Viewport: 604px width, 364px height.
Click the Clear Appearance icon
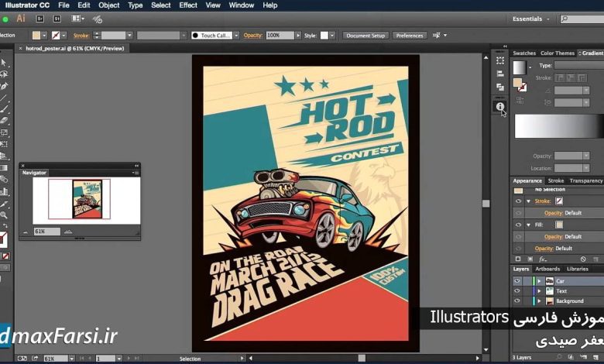[x=583, y=259]
